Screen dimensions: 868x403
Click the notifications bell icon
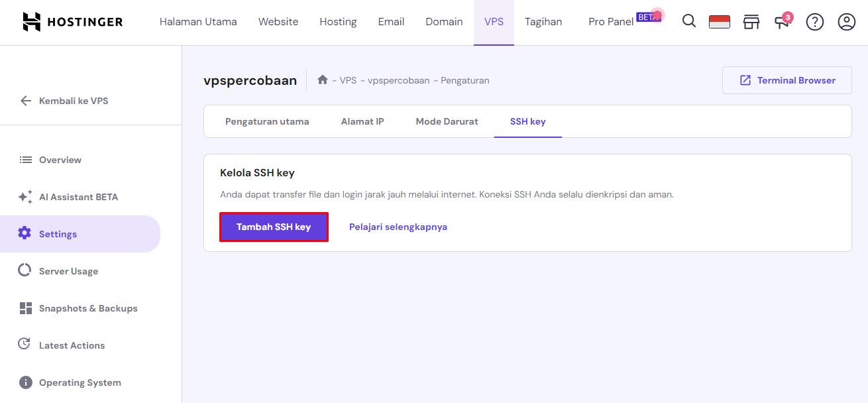[783, 22]
